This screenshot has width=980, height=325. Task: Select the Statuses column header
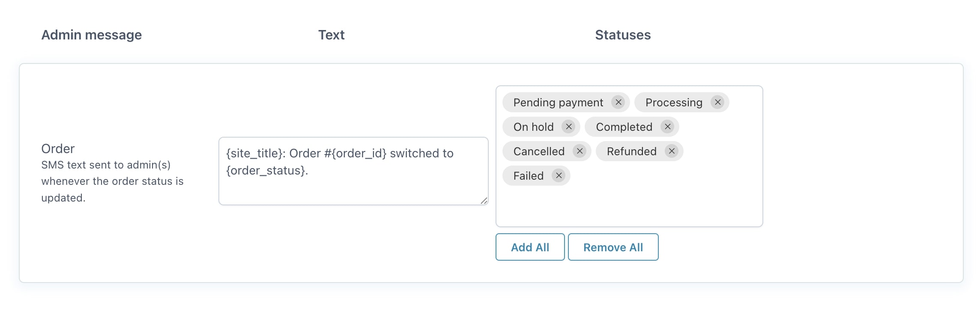[623, 35]
